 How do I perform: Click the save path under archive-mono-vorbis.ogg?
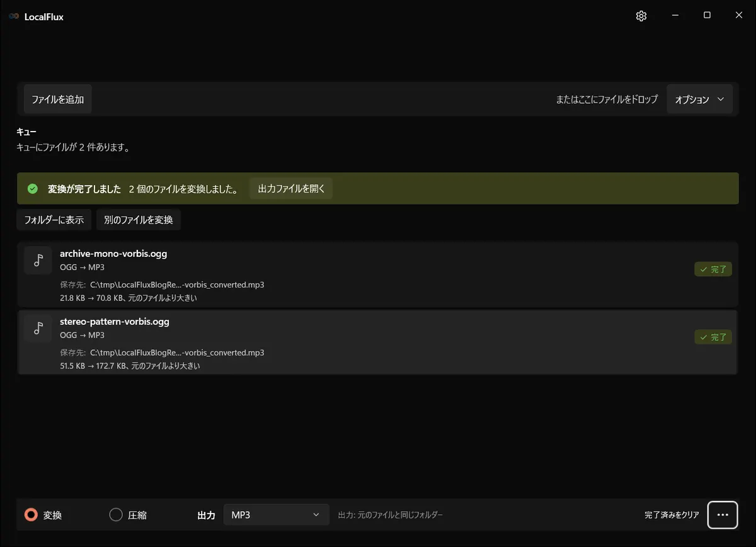pos(177,285)
